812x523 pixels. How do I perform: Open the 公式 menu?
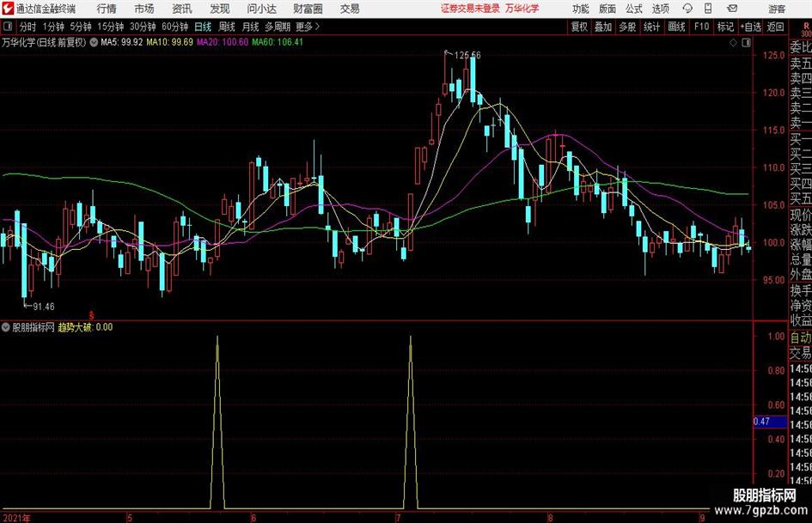coord(633,9)
